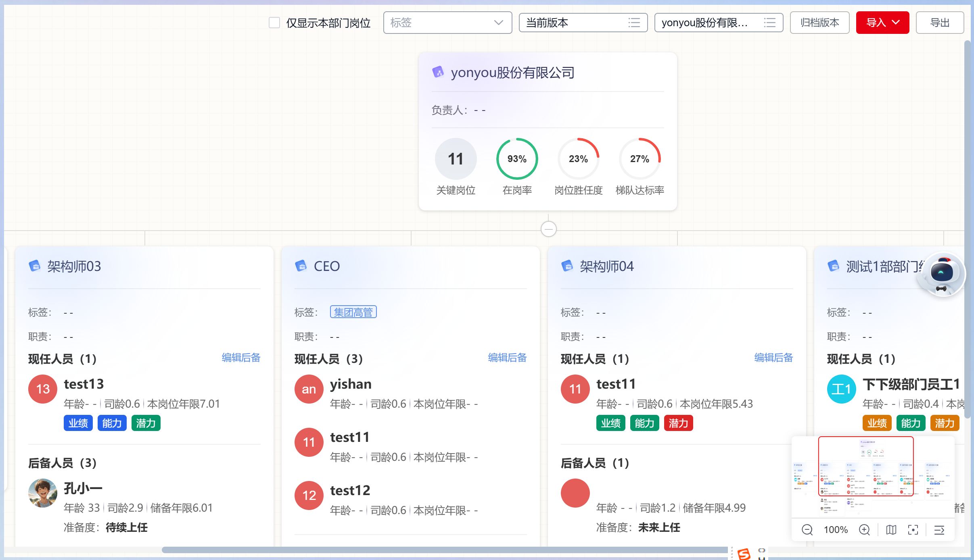Click the horizontal scrollbar at the bottom
The image size is (974, 560).
pos(445,550)
